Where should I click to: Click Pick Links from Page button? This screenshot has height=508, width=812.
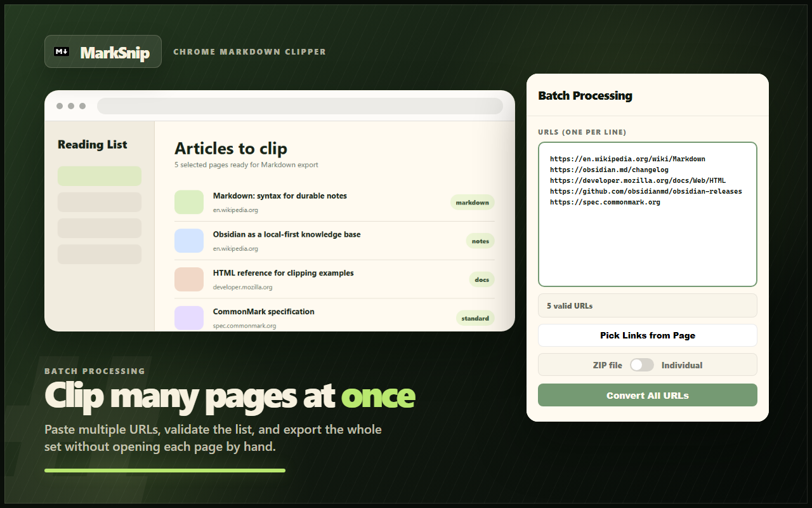[648, 335]
